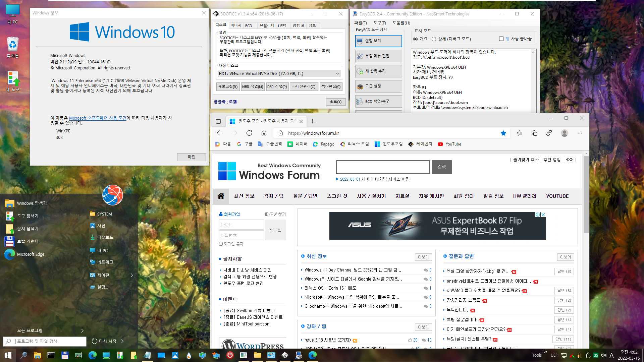The height and width of the screenshot is (362, 644).
Task: Click 종료(X) button in BOOTICE
Action: pos(336,102)
